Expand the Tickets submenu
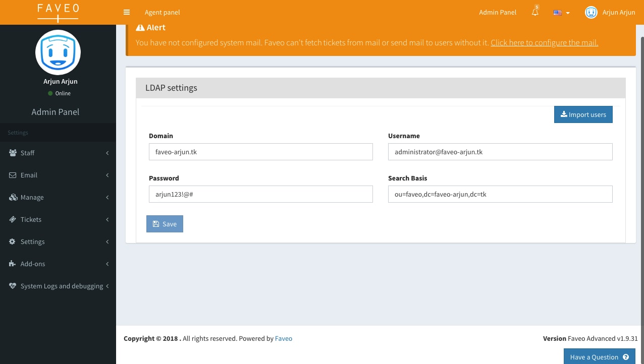 [x=107, y=219]
